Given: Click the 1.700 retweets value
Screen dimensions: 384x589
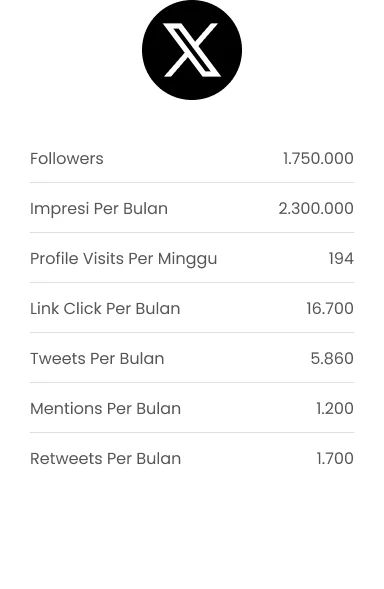Looking at the screenshot, I should pos(335,458).
